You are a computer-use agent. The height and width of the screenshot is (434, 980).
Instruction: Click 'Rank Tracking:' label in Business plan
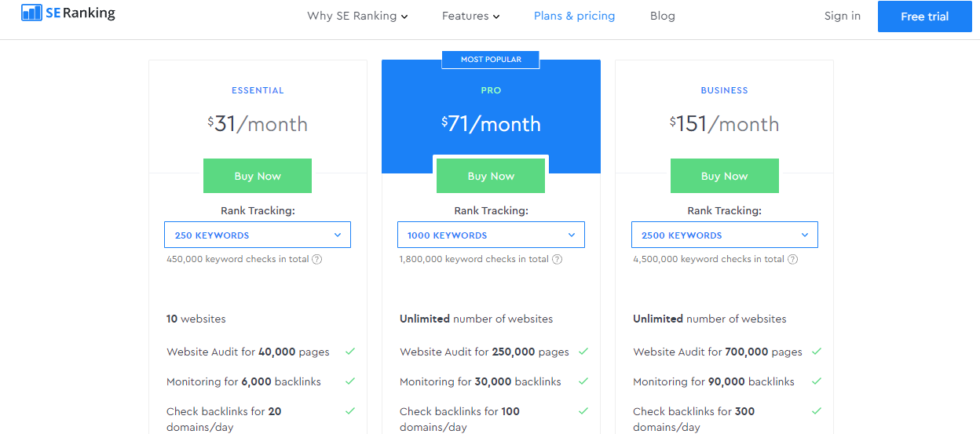(x=725, y=210)
